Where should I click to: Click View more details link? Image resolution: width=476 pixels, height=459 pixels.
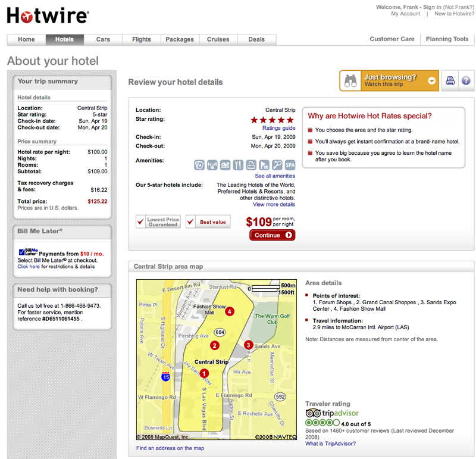click(274, 204)
